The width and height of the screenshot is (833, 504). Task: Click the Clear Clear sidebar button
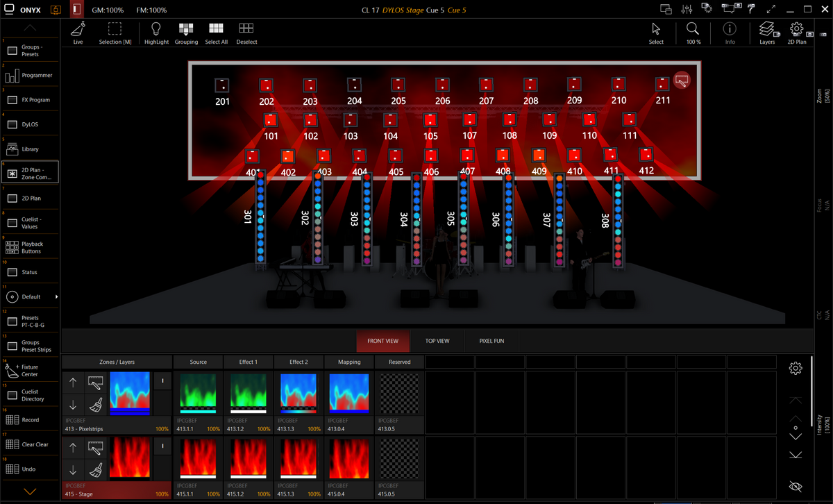30,444
